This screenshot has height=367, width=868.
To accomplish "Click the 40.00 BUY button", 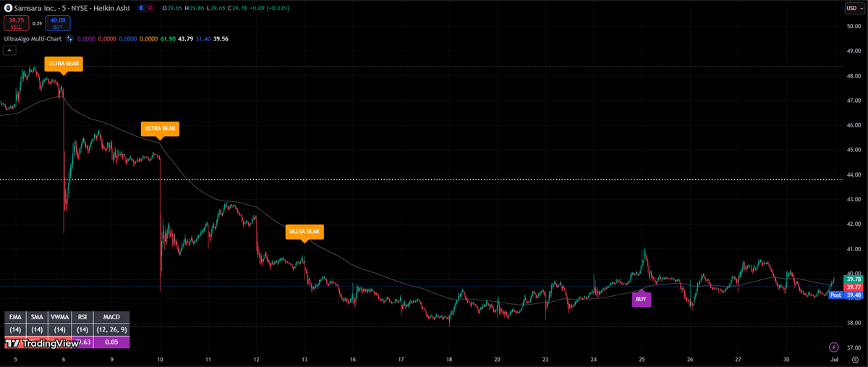I will [57, 23].
